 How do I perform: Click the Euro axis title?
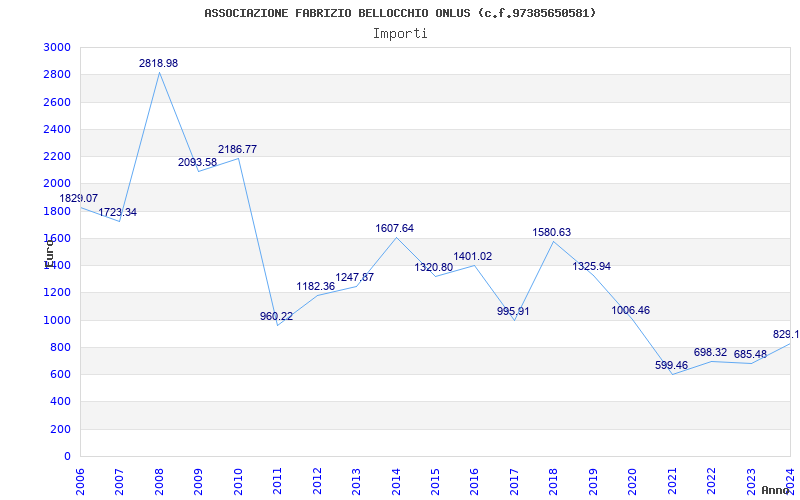tap(49, 254)
